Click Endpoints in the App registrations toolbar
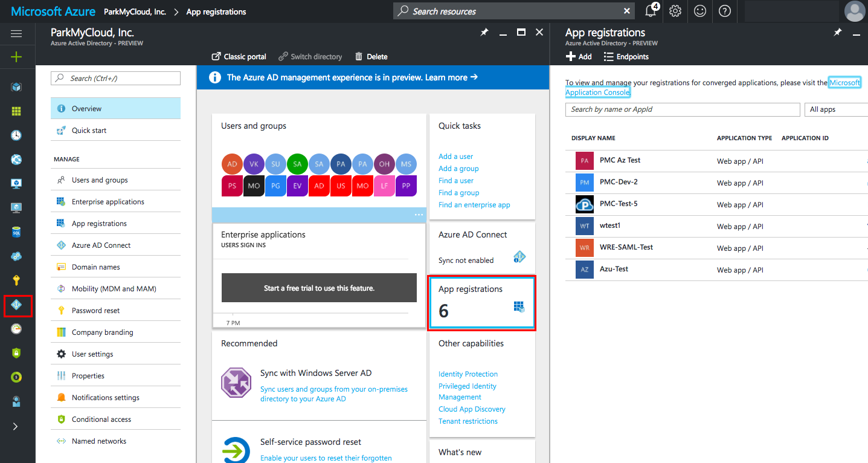 [x=626, y=57]
